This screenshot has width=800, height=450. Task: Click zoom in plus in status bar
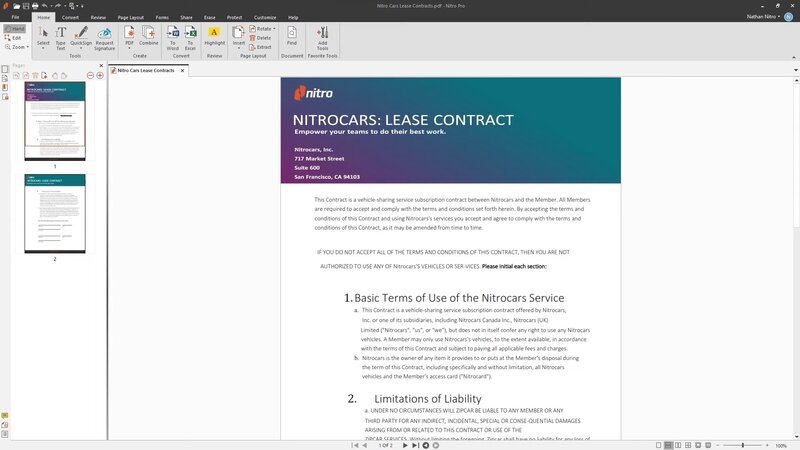click(x=767, y=445)
